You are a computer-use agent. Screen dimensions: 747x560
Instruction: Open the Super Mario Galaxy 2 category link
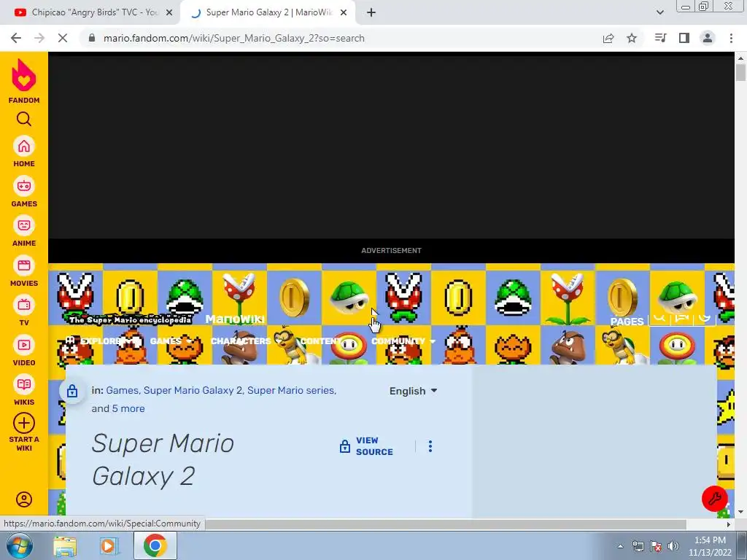(x=193, y=391)
